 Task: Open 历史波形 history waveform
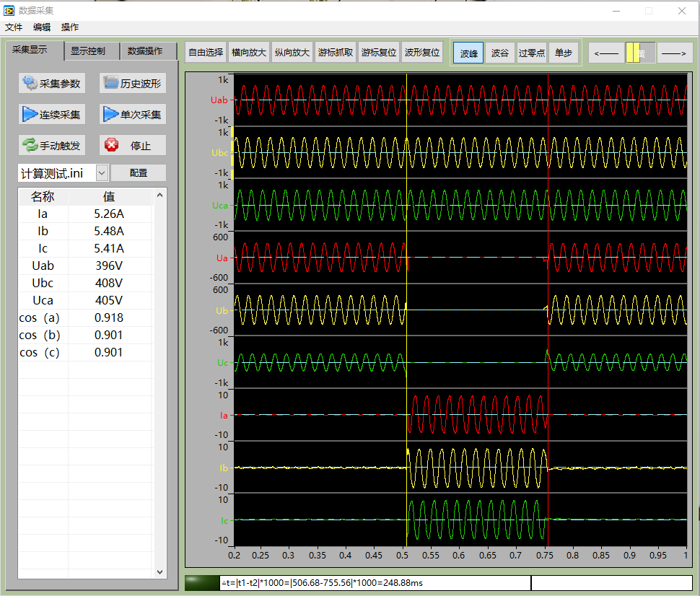coord(132,83)
